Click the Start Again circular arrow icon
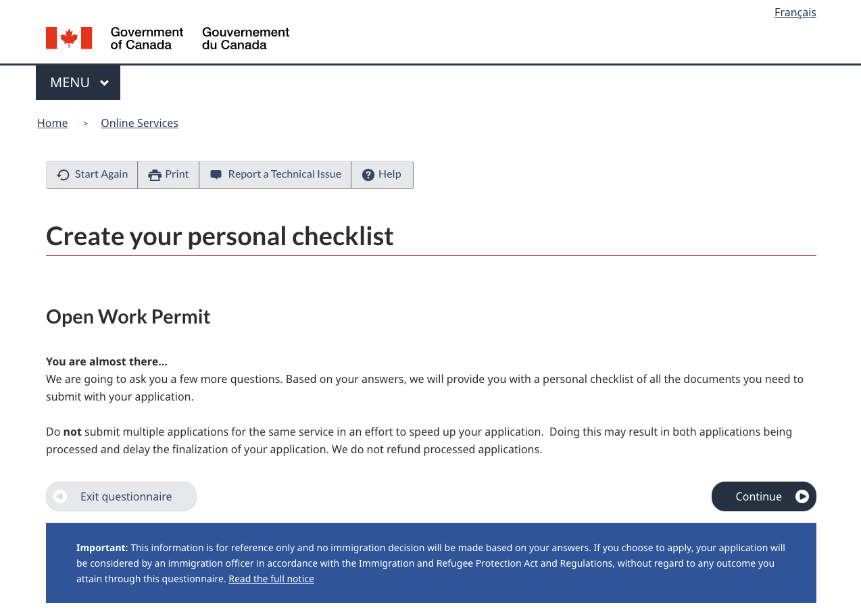The width and height of the screenshot is (861, 616). pos(63,175)
